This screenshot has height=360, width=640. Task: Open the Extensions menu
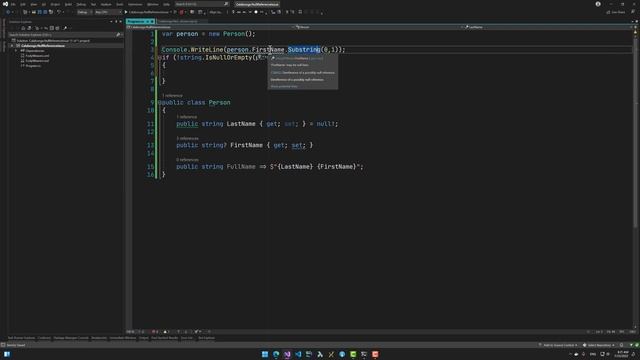tap(135, 4)
